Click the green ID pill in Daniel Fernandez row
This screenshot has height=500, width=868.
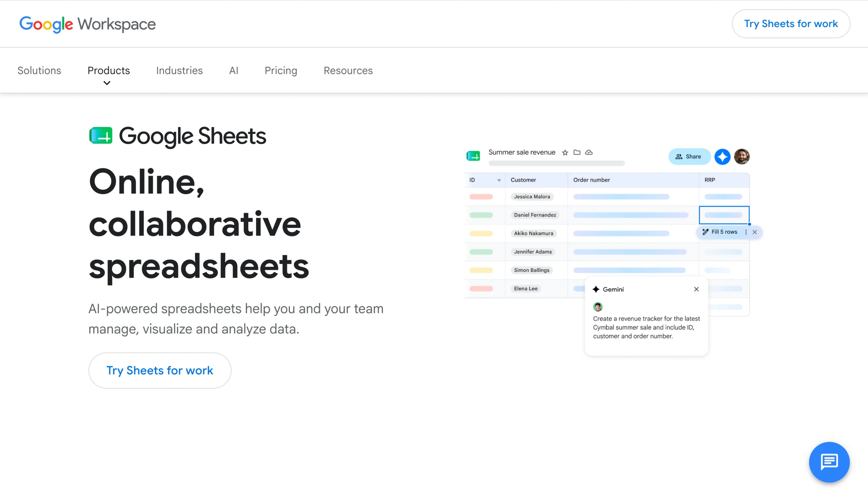481,215
